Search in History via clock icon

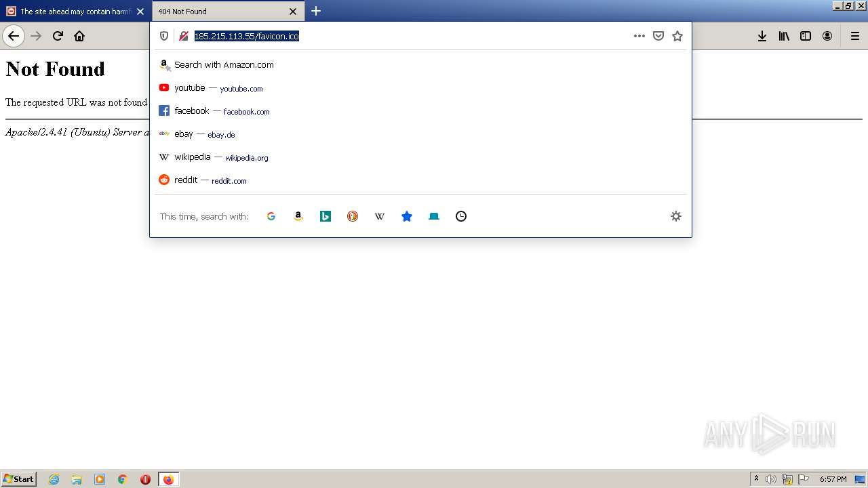point(461,216)
